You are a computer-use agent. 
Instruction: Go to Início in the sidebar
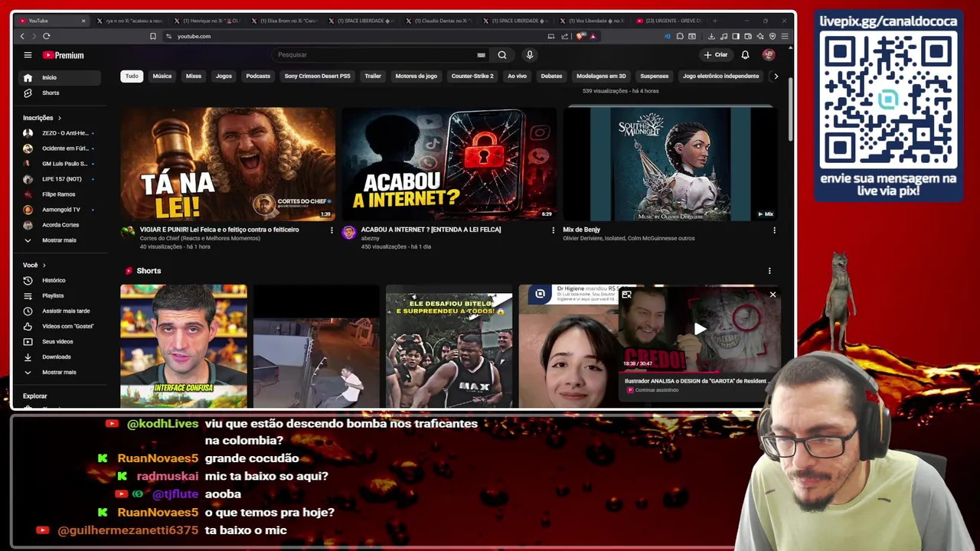(60, 77)
